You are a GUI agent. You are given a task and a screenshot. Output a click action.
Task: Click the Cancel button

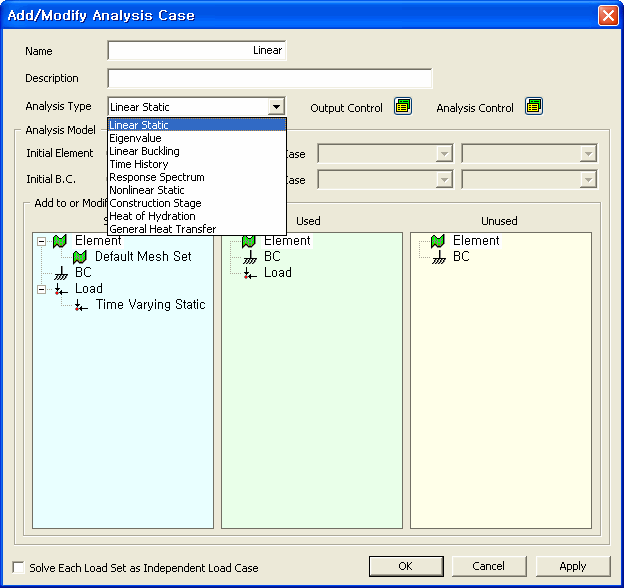click(x=488, y=566)
